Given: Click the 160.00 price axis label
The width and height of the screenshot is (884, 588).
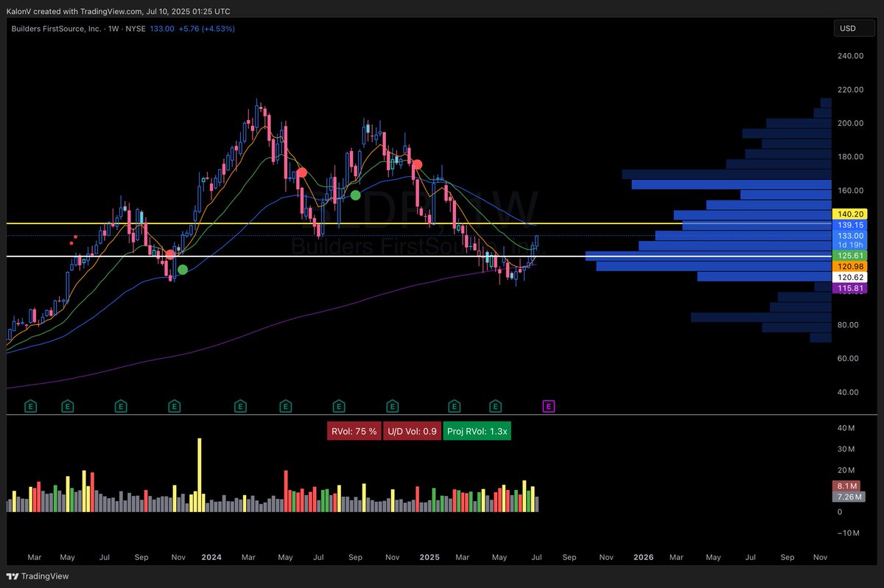Looking at the screenshot, I should tap(849, 190).
